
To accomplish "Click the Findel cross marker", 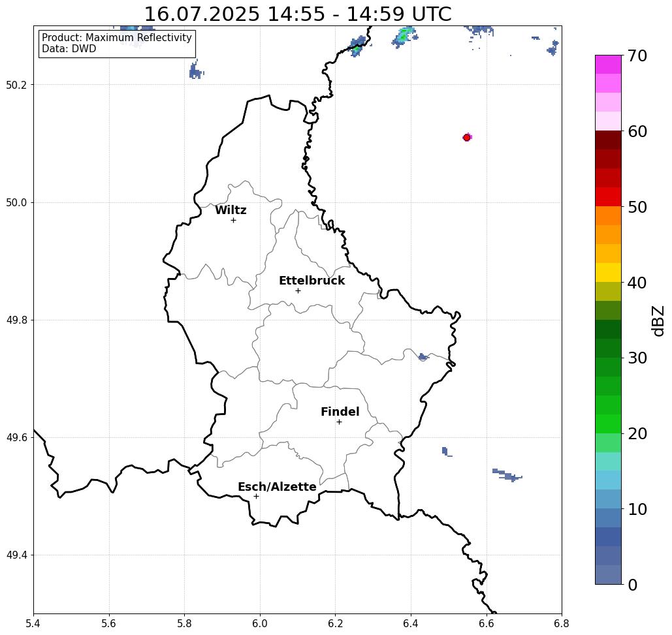I will click(339, 422).
